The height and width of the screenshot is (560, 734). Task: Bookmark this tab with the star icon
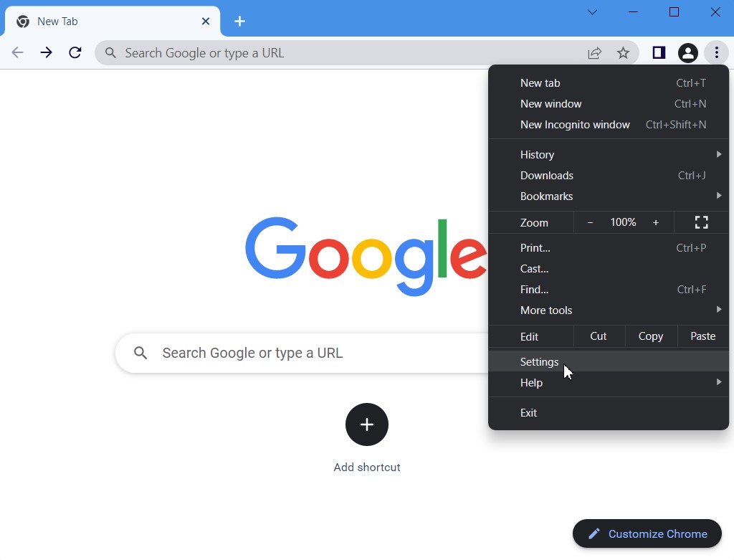[x=623, y=53]
